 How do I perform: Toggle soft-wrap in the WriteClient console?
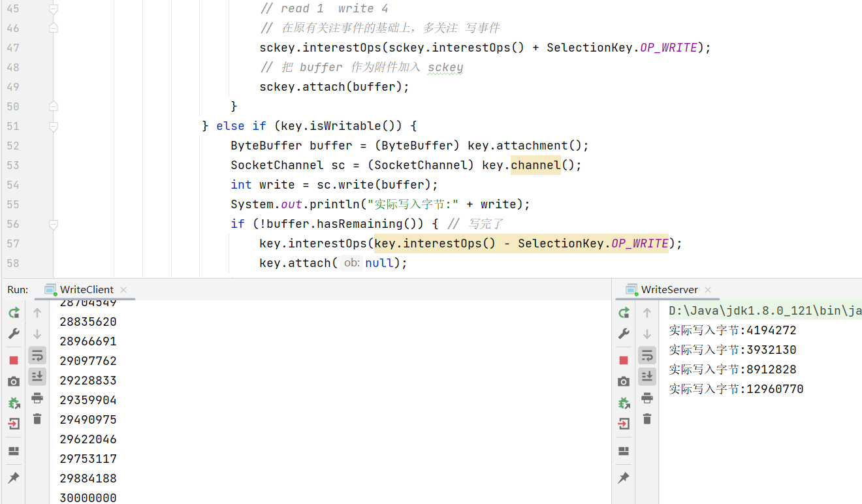coord(37,355)
